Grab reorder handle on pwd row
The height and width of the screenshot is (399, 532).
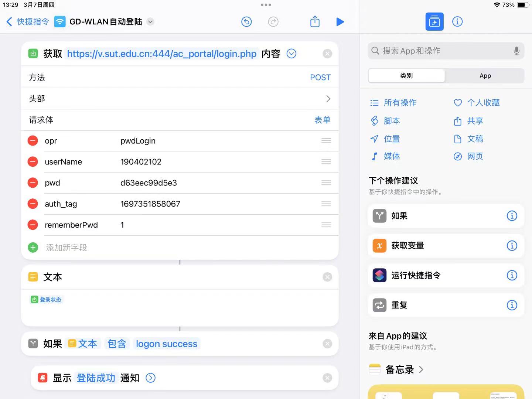(326, 183)
